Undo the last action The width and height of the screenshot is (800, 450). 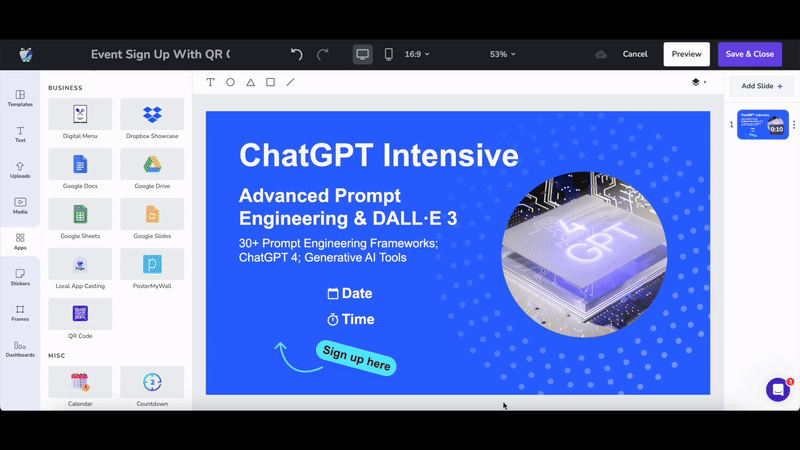coord(296,54)
